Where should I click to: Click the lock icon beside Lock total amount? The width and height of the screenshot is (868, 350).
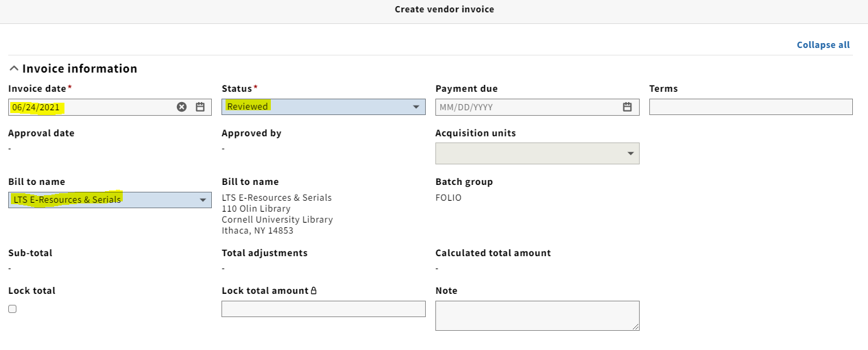tap(314, 291)
